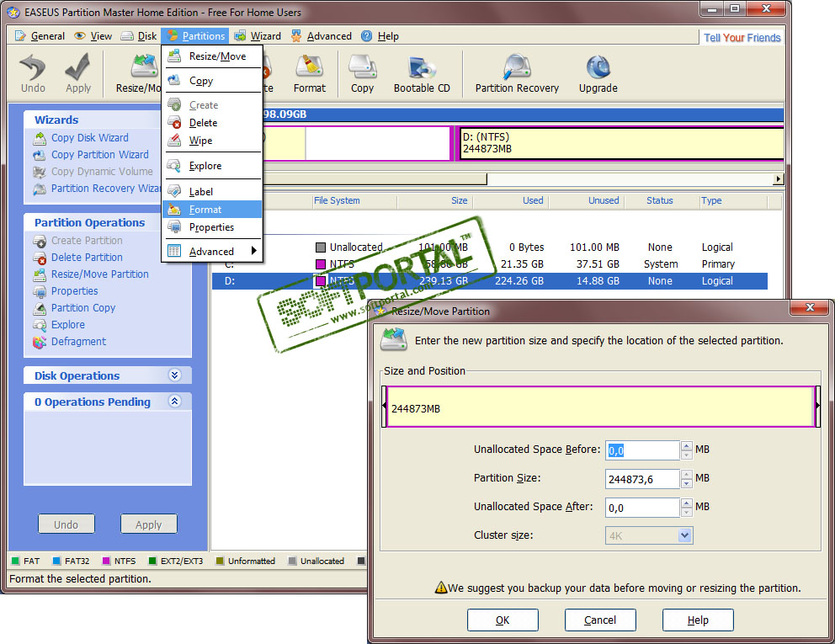Open the View menu

[x=93, y=36]
